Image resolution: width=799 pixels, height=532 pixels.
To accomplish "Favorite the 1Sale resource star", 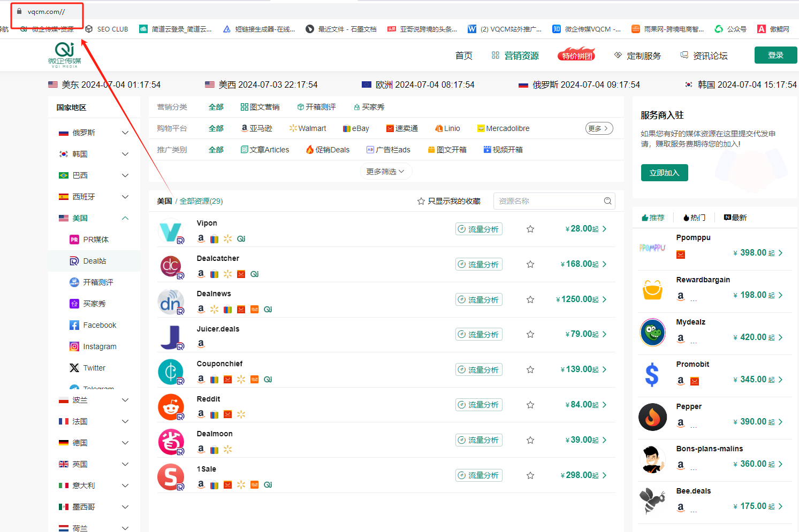I will point(530,475).
